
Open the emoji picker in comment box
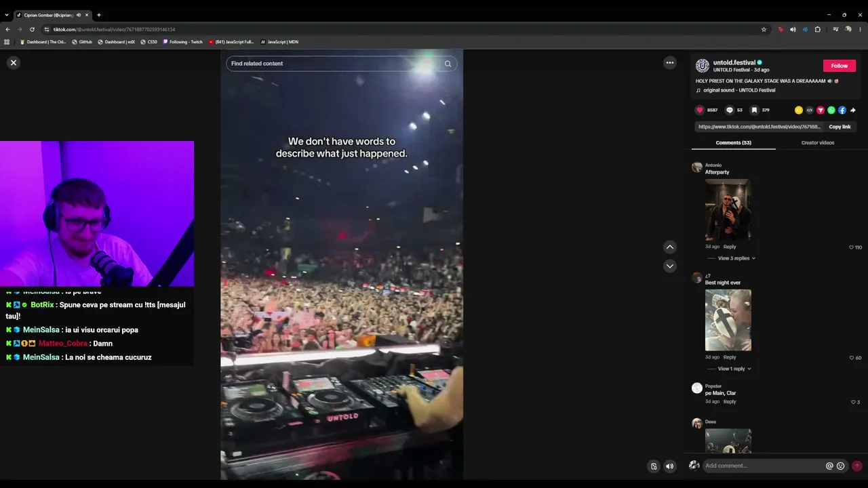pyautogui.click(x=841, y=466)
